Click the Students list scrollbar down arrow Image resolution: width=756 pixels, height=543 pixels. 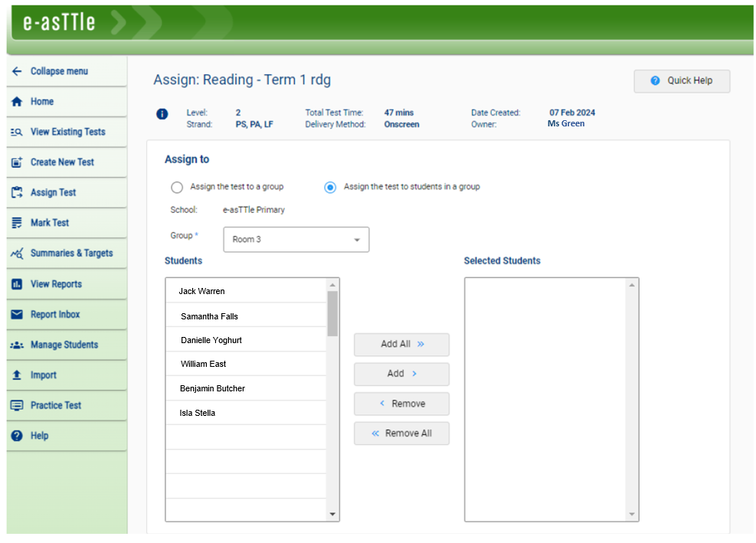click(333, 515)
